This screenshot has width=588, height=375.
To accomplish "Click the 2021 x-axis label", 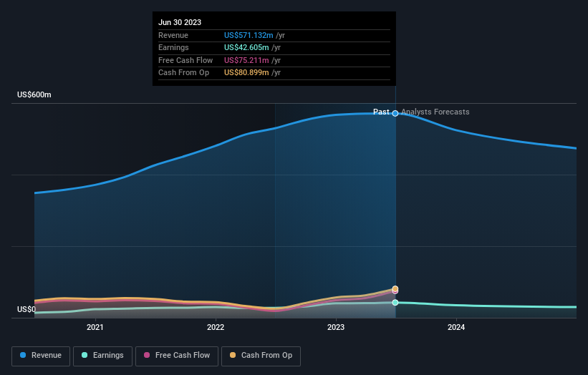I will point(95,328).
